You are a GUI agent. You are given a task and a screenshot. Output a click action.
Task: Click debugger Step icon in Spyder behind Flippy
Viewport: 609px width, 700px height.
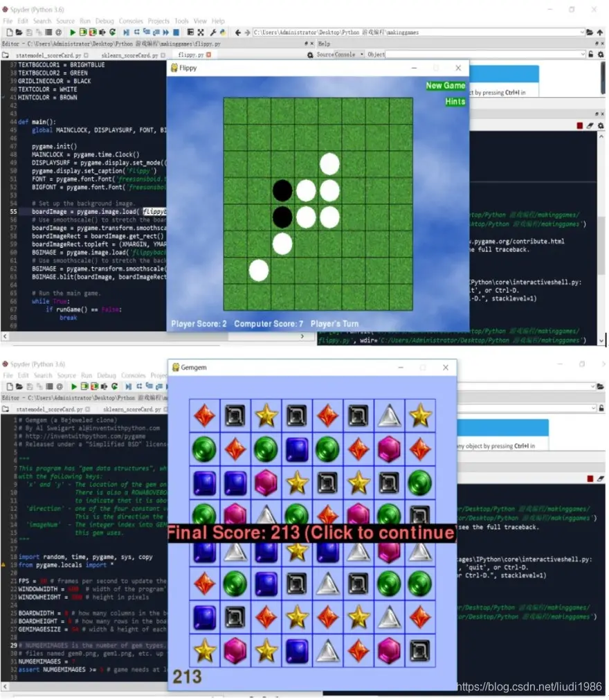click(136, 32)
